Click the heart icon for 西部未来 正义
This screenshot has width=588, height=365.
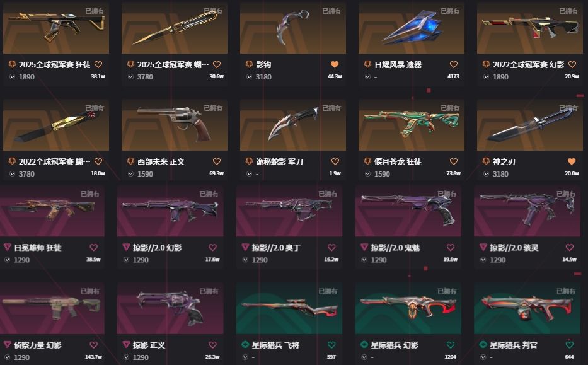click(x=217, y=161)
